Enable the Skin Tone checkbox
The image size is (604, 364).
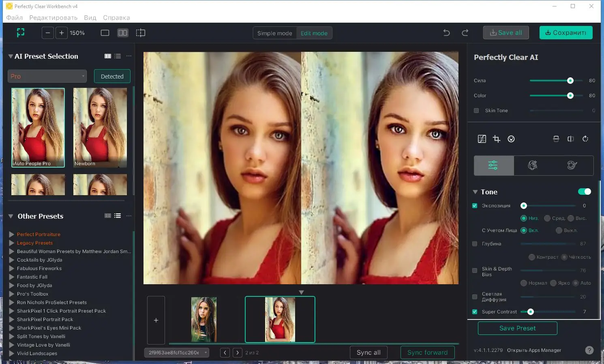pyautogui.click(x=476, y=111)
